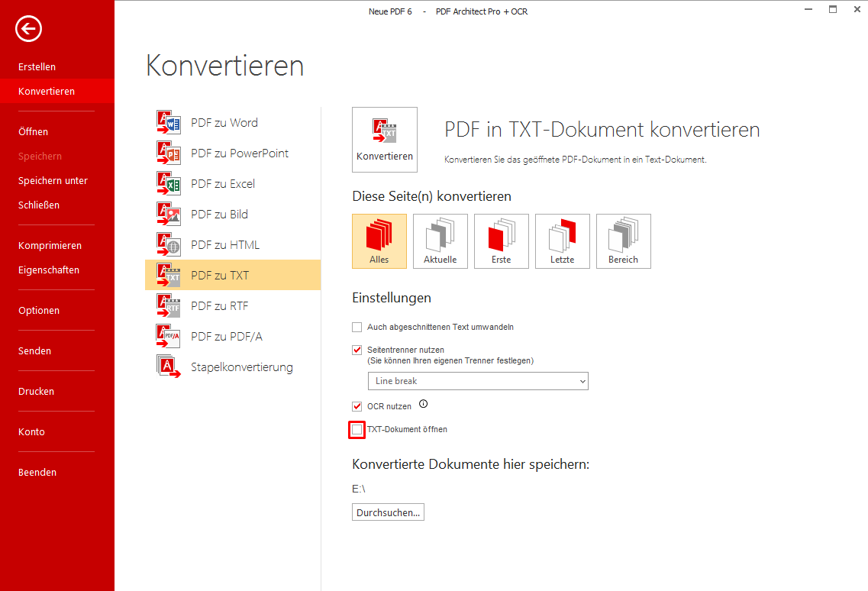Click the PDF zu PDF/A icon
Image resolution: width=868 pixels, height=591 pixels.
[x=168, y=336]
